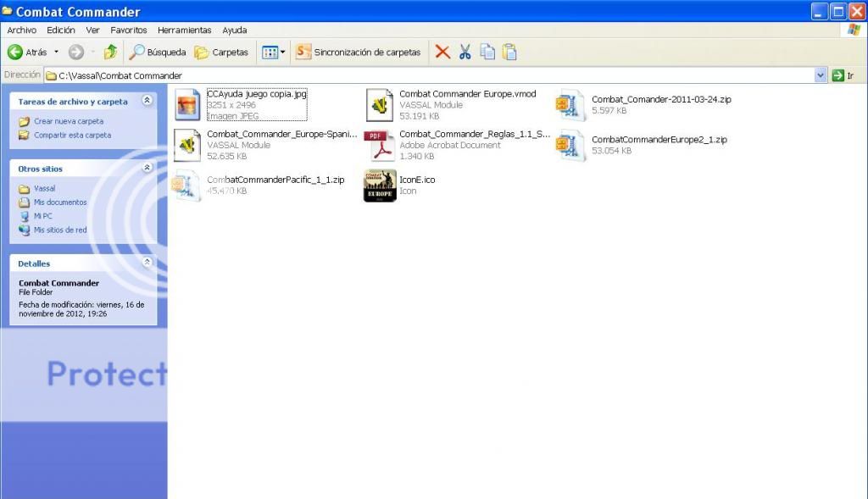Open Mi PC link
The width and height of the screenshot is (868, 499).
click(42, 216)
